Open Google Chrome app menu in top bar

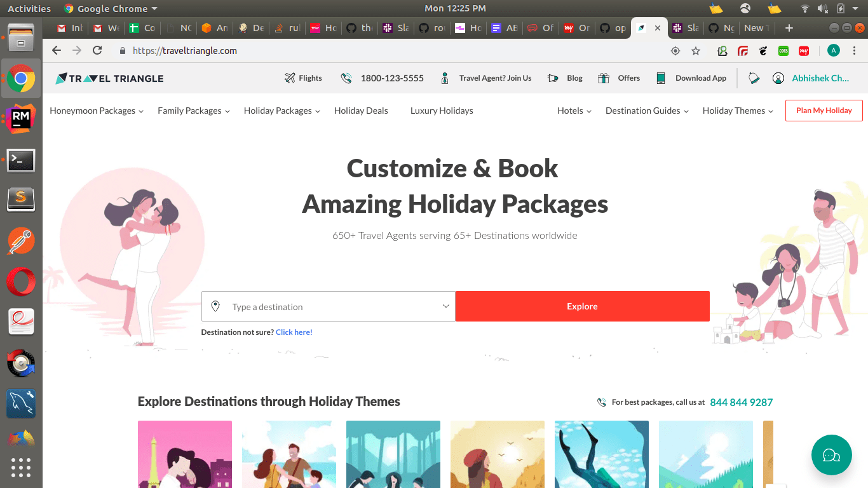[111, 8]
